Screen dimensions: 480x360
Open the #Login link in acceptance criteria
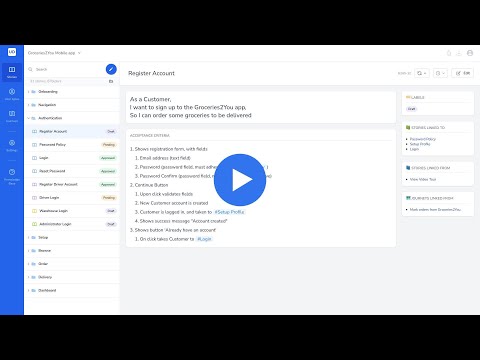pyautogui.click(x=204, y=239)
